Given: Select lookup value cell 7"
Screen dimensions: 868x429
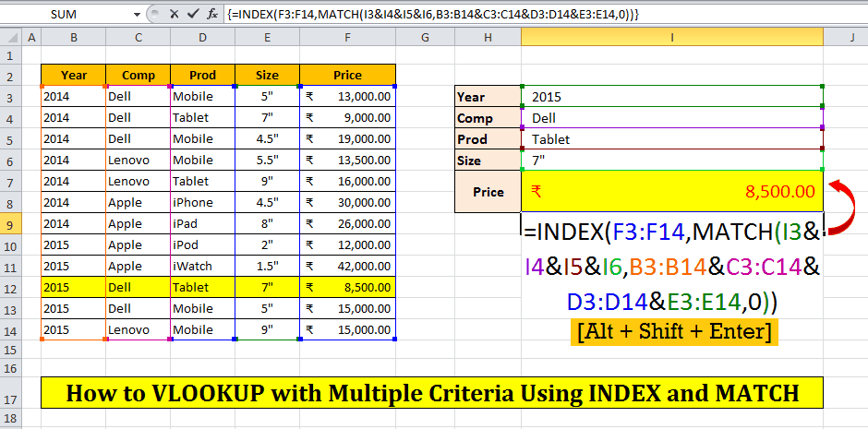Looking at the screenshot, I should [672, 161].
